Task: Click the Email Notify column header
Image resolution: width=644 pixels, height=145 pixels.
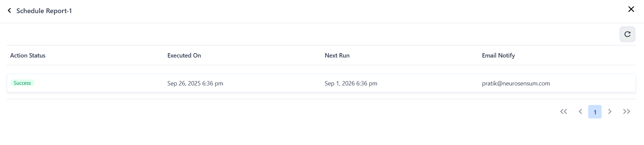Action: point(498,56)
